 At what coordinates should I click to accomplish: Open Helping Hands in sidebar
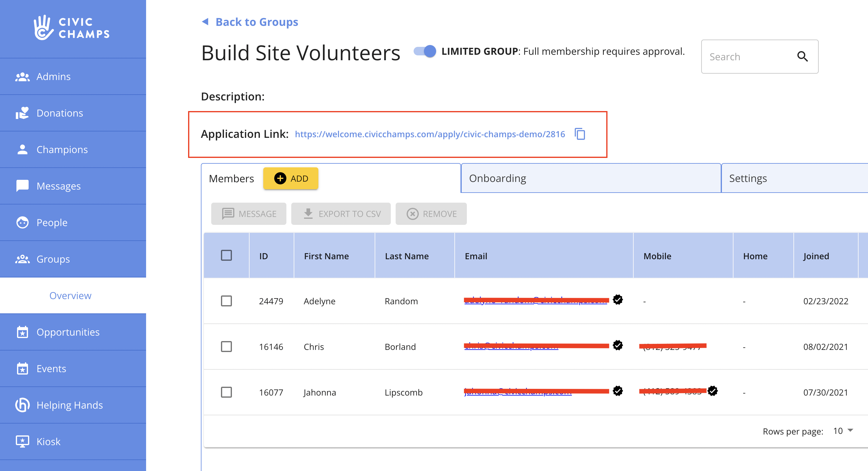(73, 405)
